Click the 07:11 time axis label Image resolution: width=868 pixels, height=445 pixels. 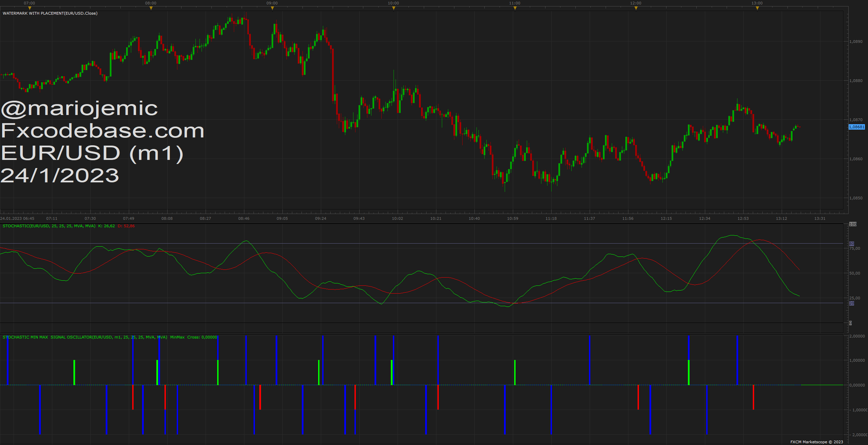(x=52, y=218)
